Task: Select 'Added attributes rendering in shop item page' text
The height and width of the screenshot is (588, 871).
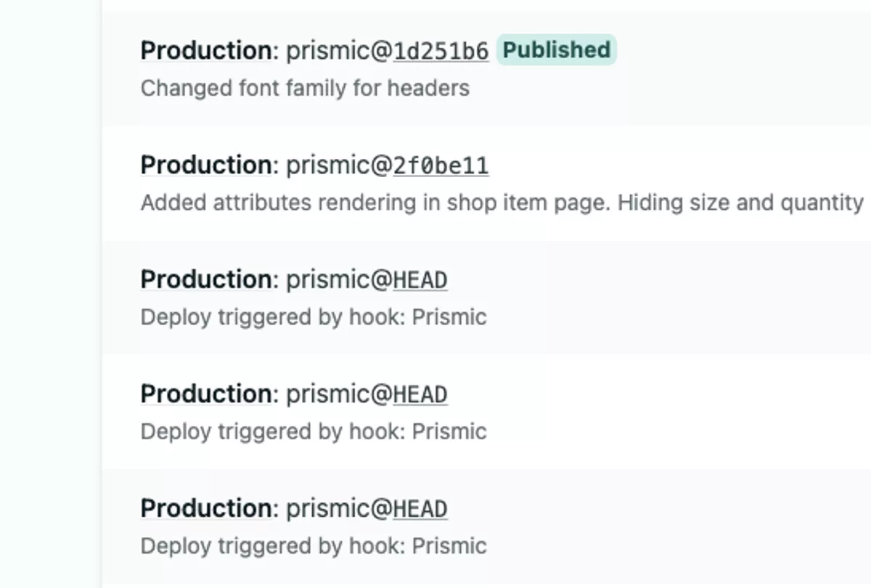Action: [x=375, y=203]
